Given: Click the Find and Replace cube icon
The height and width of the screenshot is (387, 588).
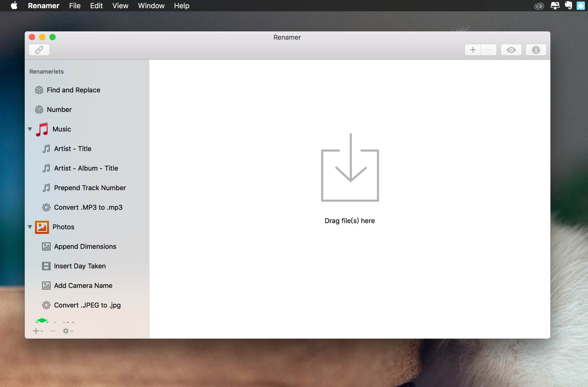Looking at the screenshot, I should [39, 90].
